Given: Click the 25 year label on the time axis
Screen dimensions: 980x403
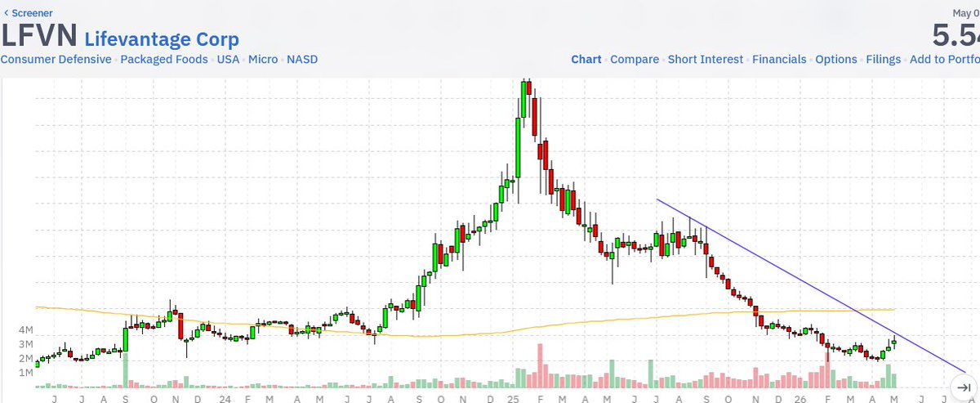Looking at the screenshot, I should (x=513, y=398).
